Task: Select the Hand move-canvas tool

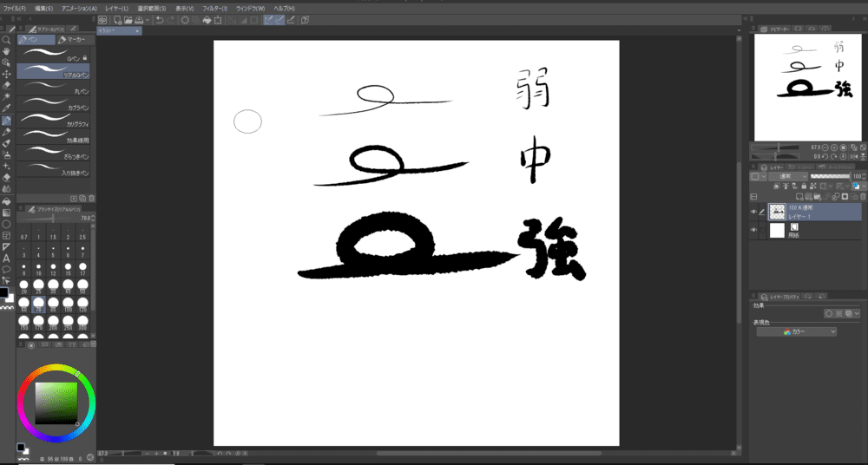Action: (6, 51)
